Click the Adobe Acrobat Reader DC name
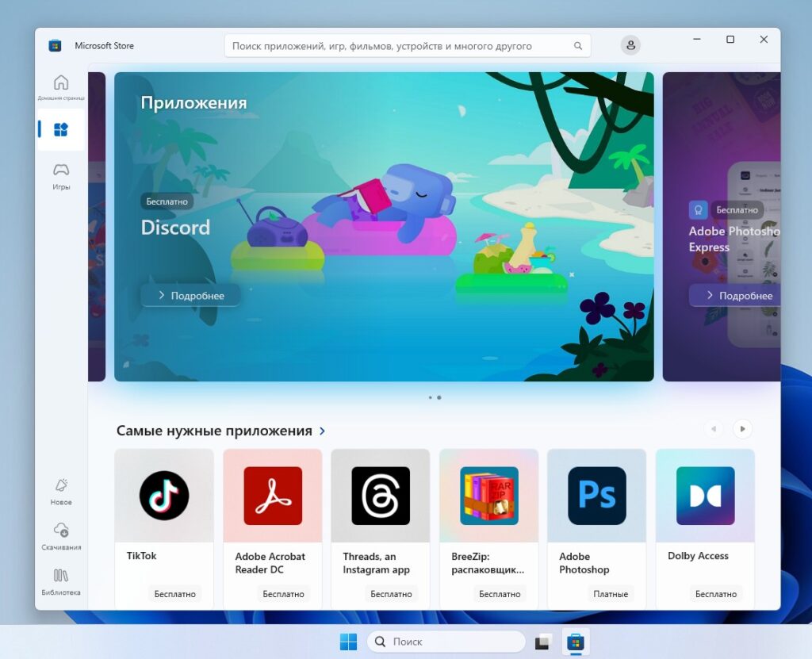812x659 pixels. click(270, 562)
